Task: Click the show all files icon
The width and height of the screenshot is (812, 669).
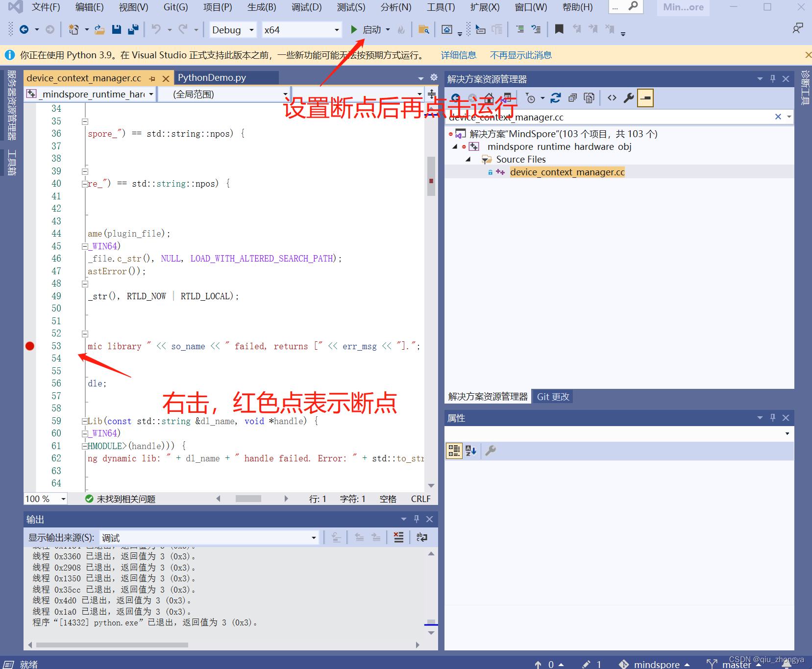Action: click(x=589, y=98)
